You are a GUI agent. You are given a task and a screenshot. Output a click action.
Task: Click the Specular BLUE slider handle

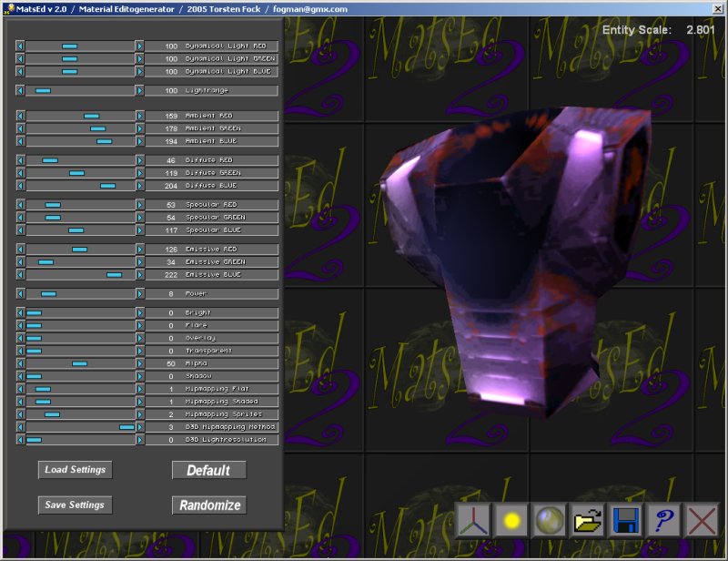click(76, 230)
